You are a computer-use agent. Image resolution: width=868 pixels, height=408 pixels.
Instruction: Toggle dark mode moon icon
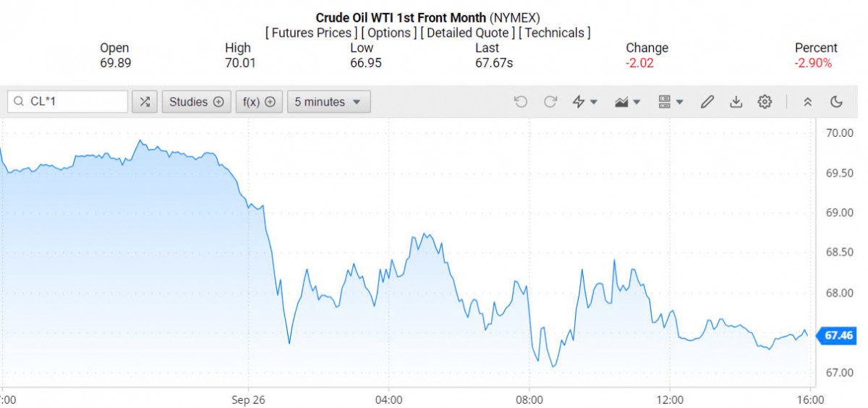point(837,102)
